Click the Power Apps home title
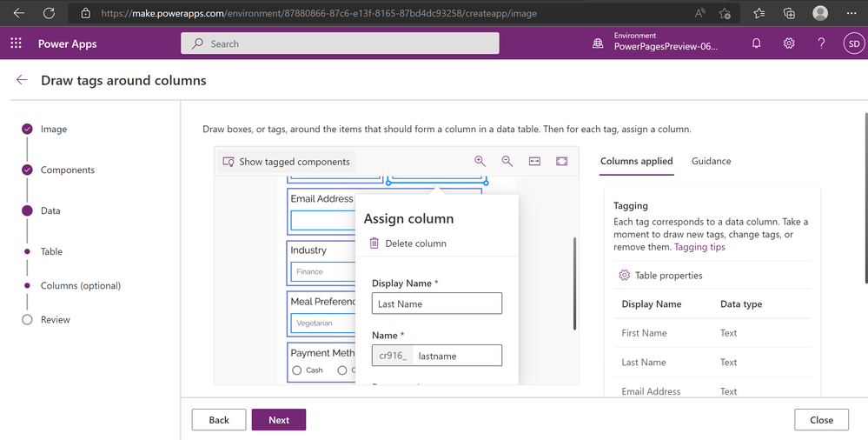Screen dimensions: 868x440 click(68, 43)
